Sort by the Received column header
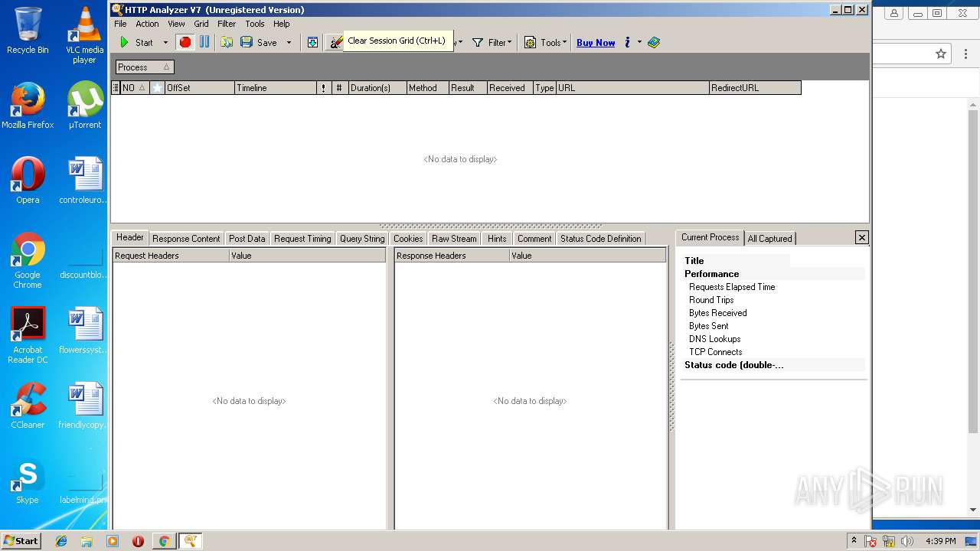Screen dimensions: 980x551 click(x=510, y=88)
